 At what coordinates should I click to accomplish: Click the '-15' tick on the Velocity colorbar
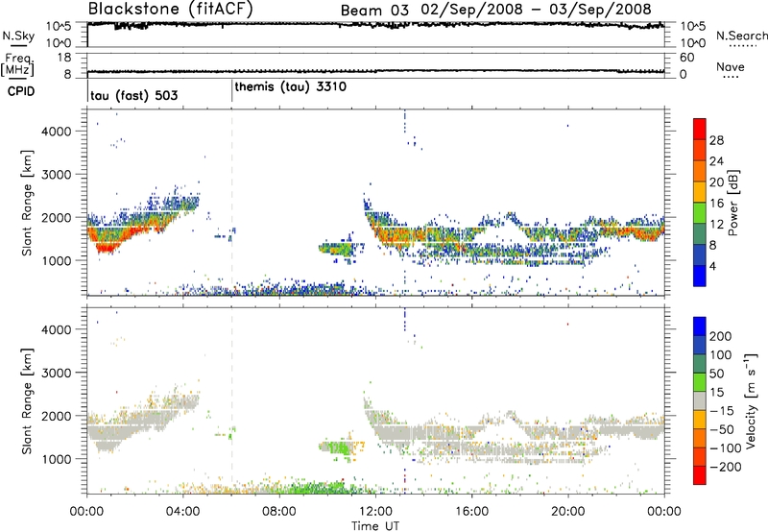[x=722, y=410]
